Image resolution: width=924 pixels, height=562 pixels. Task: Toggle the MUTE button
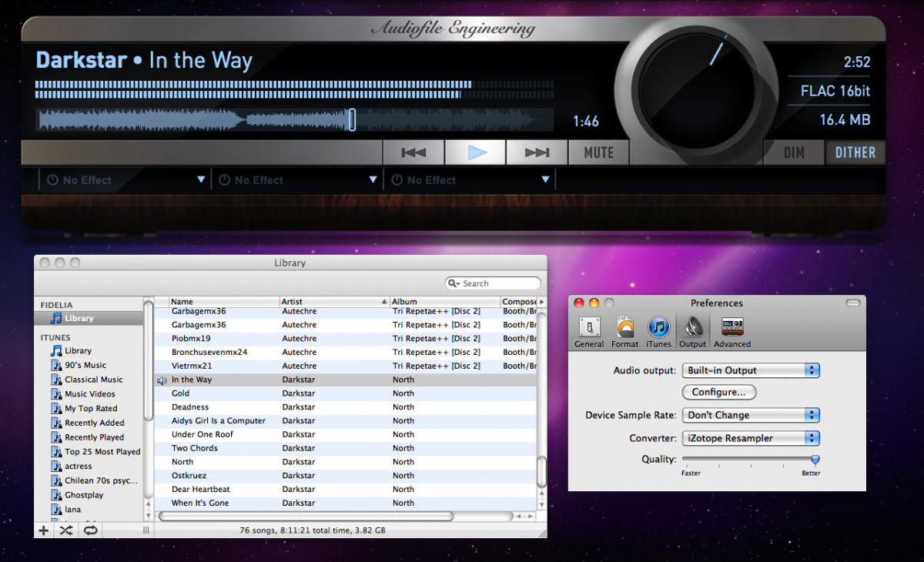pyautogui.click(x=598, y=152)
